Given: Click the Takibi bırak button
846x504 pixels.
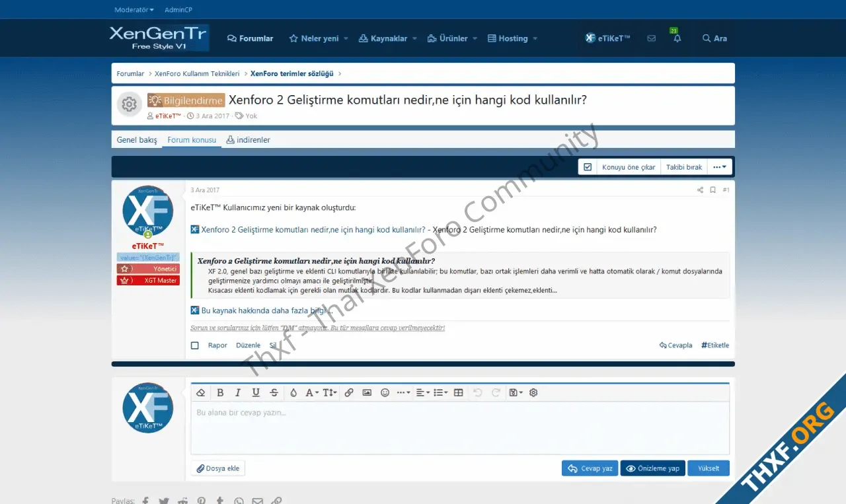Looking at the screenshot, I should click(x=684, y=167).
